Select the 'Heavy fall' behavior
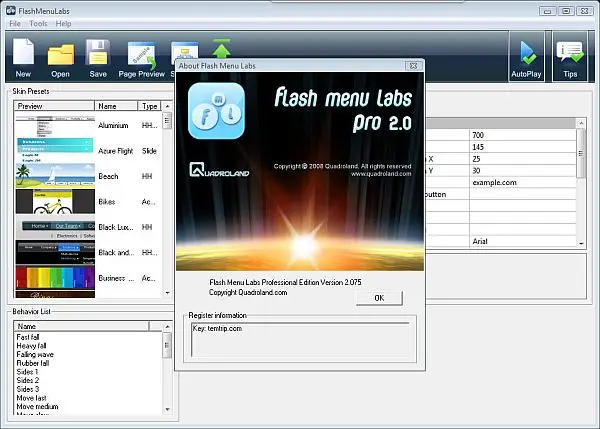The width and height of the screenshot is (600, 429). (x=31, y=346)
